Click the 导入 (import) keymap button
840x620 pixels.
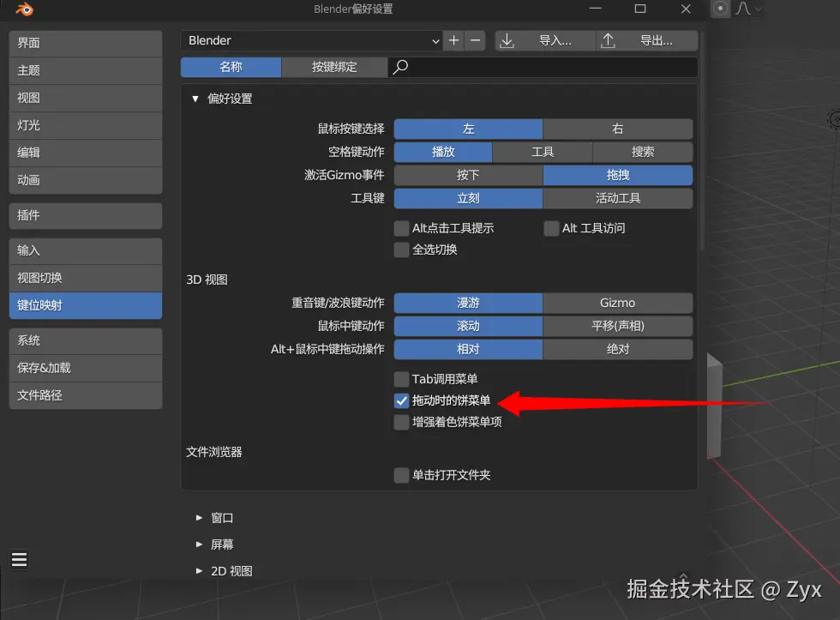point(545,40)
